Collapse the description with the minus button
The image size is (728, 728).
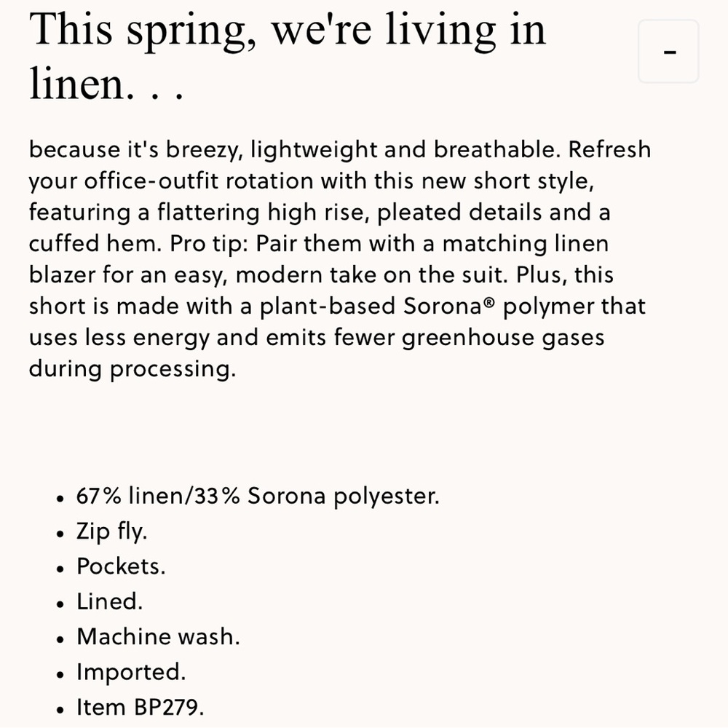pos(668,52)
